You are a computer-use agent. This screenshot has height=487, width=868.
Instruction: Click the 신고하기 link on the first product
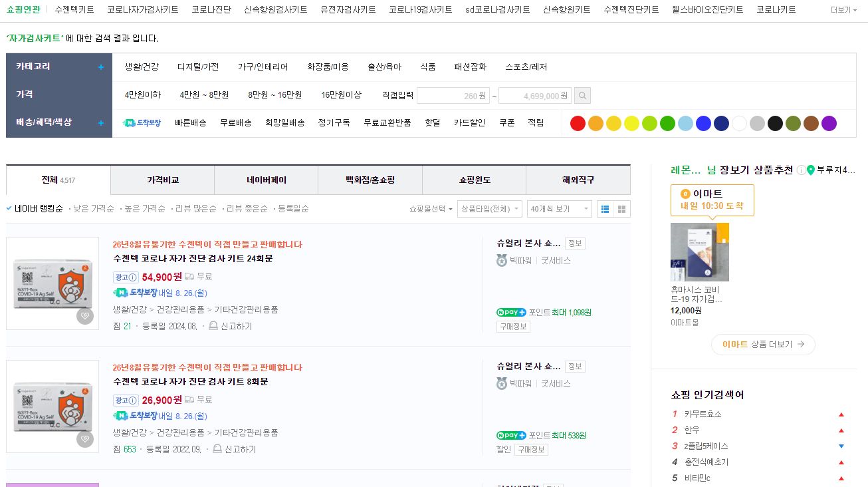point(237,326)
